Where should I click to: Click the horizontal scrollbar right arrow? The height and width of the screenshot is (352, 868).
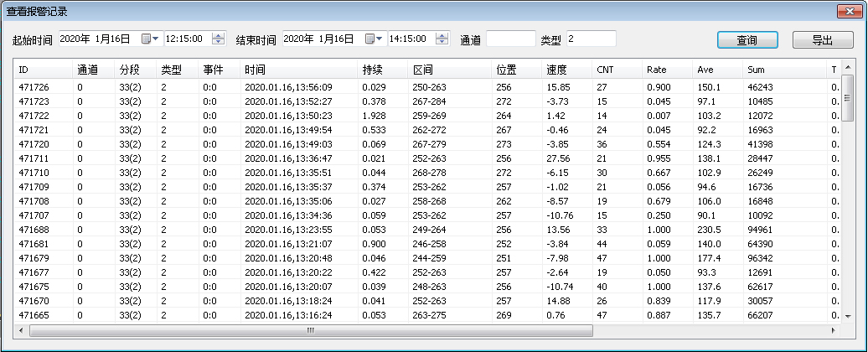(x=834, y=330)
